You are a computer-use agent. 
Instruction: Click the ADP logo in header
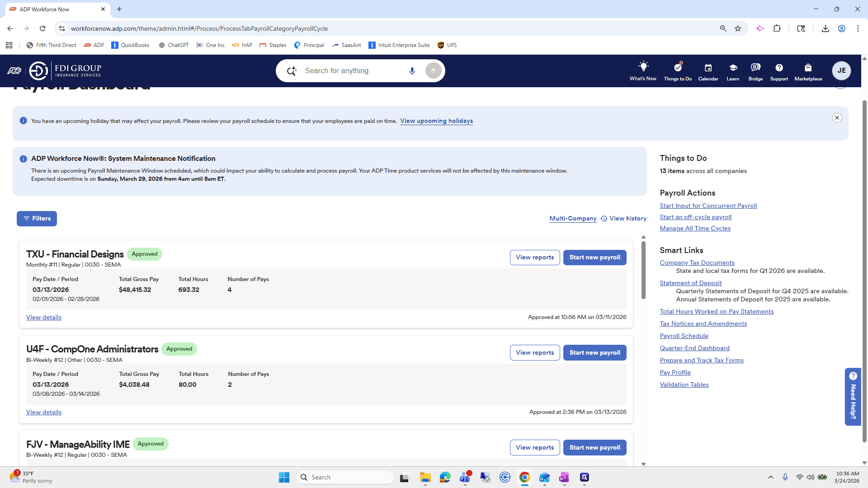(14, 70)
